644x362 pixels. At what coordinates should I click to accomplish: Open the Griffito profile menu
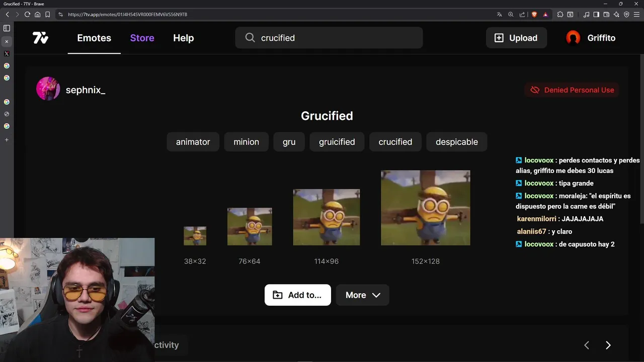click(x=591, y=38)
